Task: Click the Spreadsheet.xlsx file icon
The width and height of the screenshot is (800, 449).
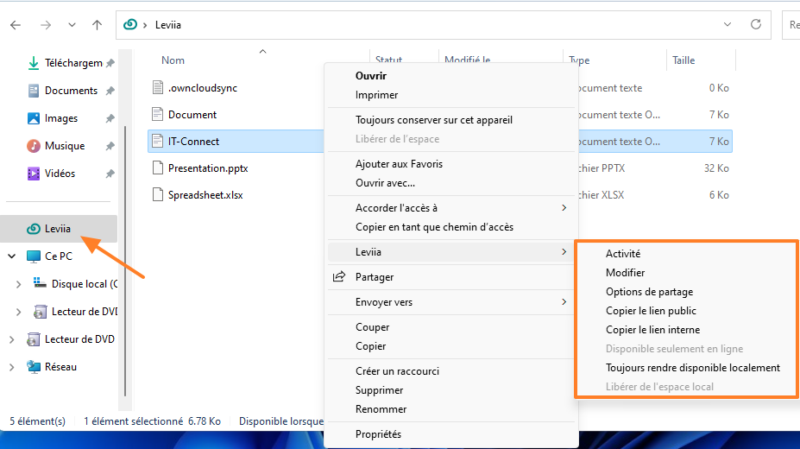Action: 157,195
